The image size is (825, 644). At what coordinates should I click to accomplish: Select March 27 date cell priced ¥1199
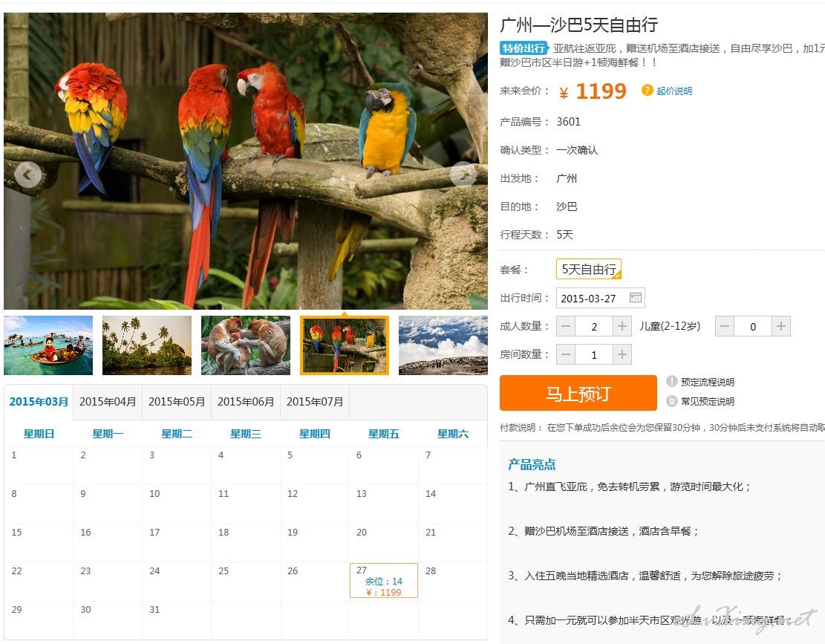coord(384,580)
